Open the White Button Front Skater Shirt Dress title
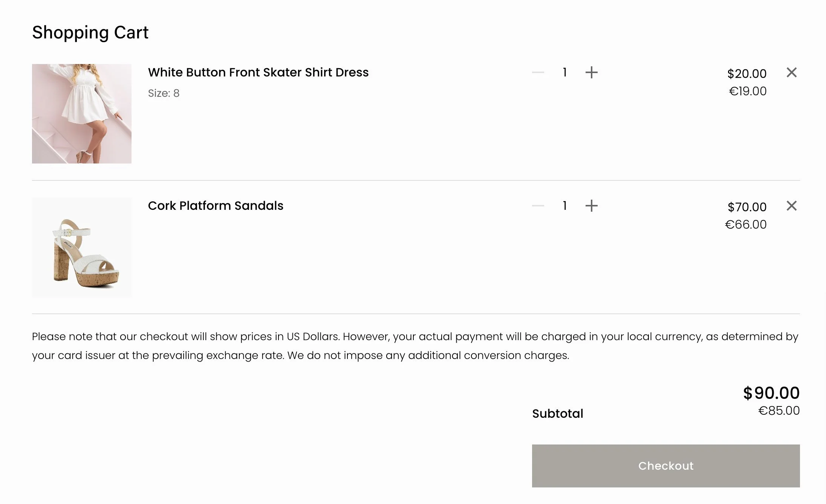The width and height of the screenshot is (826, 504). pos(258,72)
